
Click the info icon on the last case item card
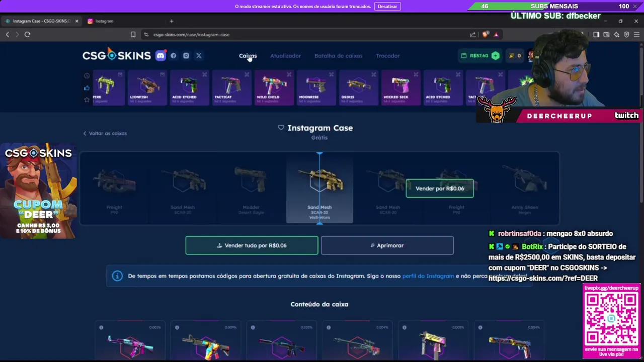coord(480,327)
